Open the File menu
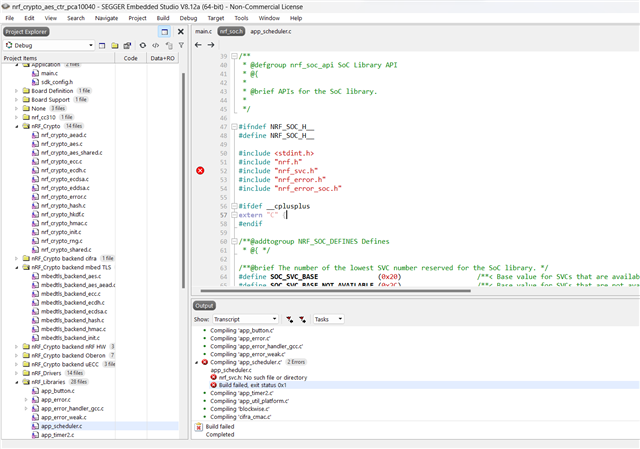The image size is (640, 449). tap(10, 18)
